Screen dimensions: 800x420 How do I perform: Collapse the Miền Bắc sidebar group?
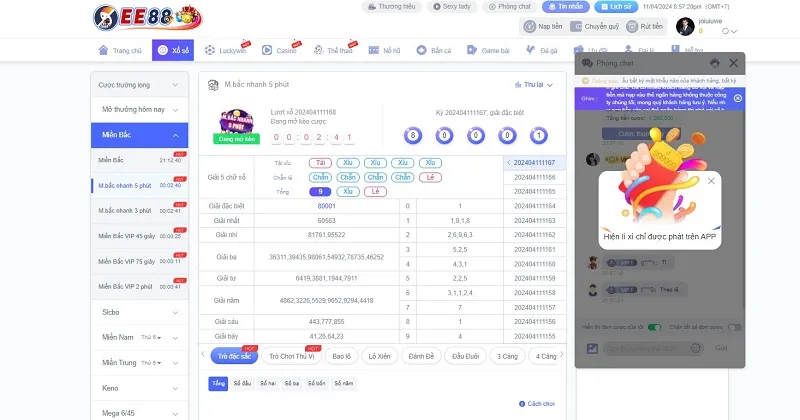point(139,135)
